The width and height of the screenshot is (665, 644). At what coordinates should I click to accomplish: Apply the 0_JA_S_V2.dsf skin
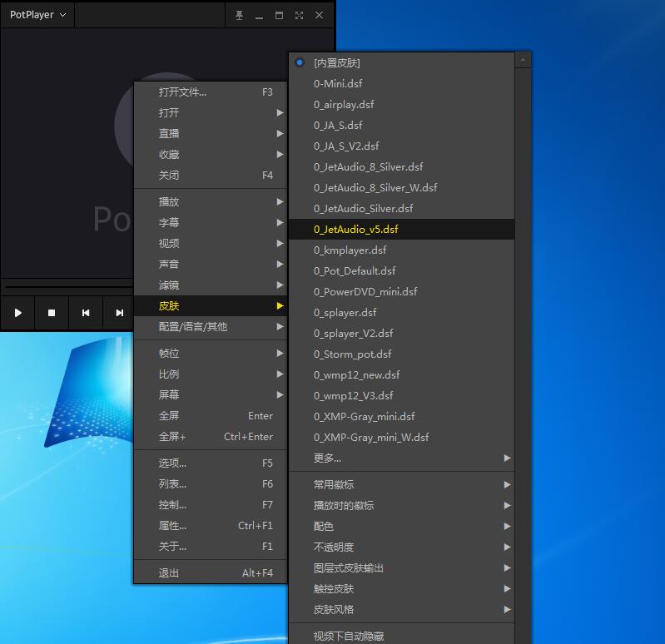coord(401,146)
